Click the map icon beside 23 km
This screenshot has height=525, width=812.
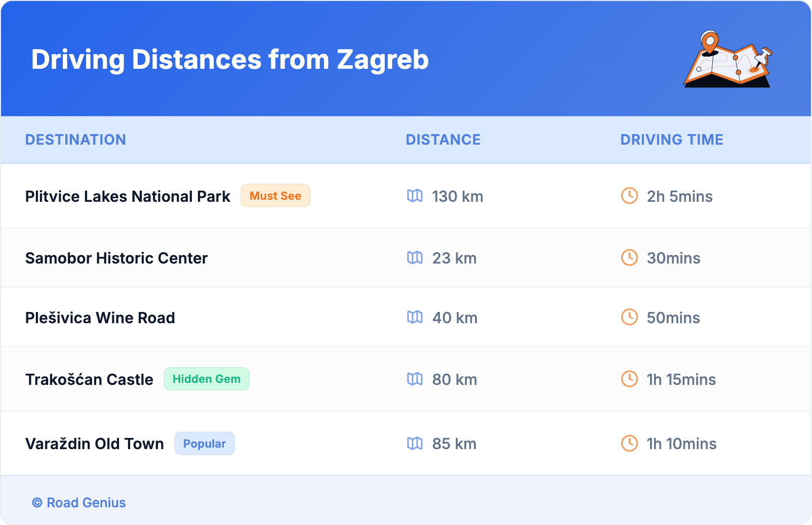pos(415,257)
